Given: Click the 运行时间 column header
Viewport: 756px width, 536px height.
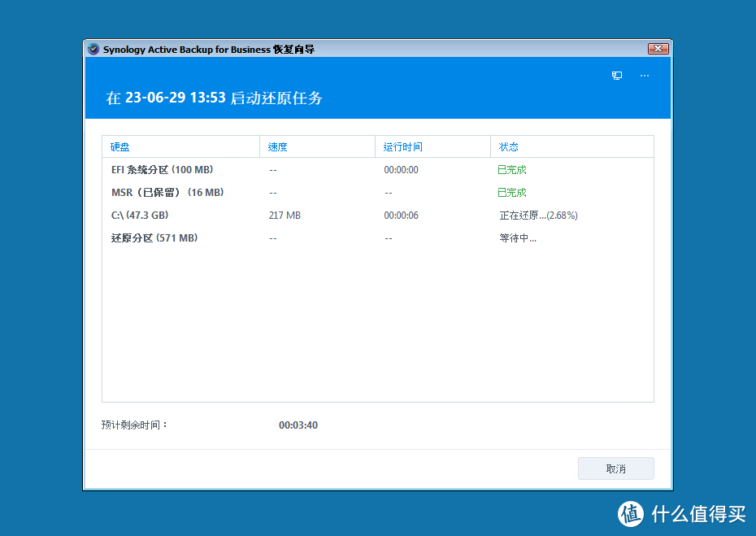Looking at the screenshot, I should tap(432, 146).
